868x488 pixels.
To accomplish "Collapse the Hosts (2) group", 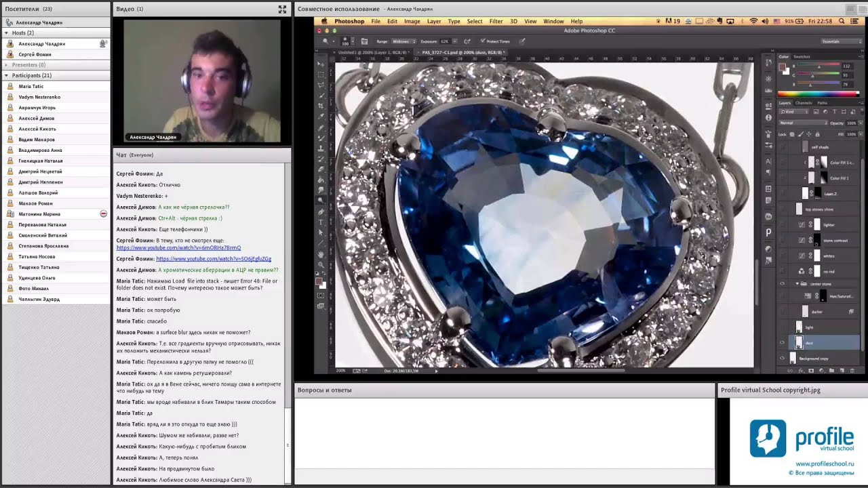I will point(7,33).
